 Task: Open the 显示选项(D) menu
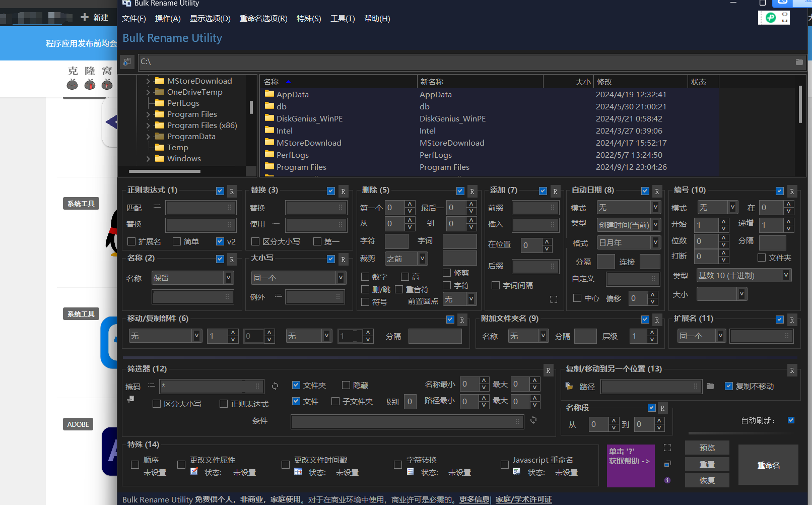click(210, 19)
